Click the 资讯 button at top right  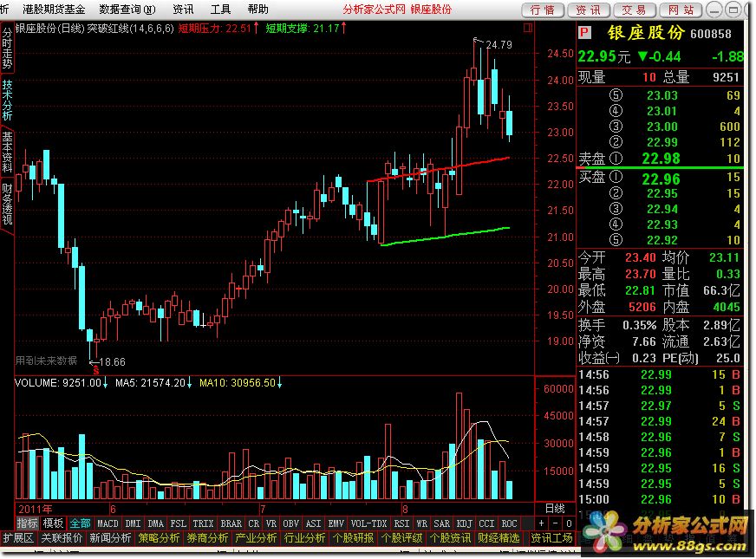pyautogui.click(x=588, y=10)
